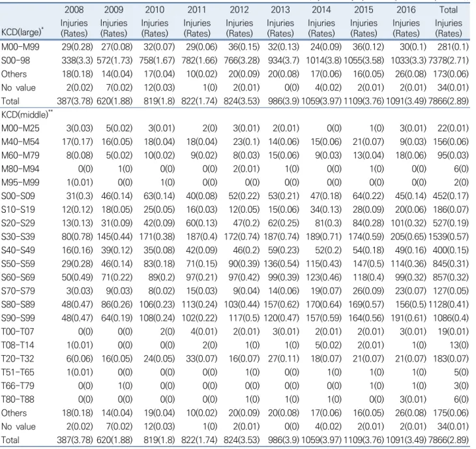This screenshot has width=476, height=449.
Task: Select the T20-T32 row label
Action: point(18,358)
